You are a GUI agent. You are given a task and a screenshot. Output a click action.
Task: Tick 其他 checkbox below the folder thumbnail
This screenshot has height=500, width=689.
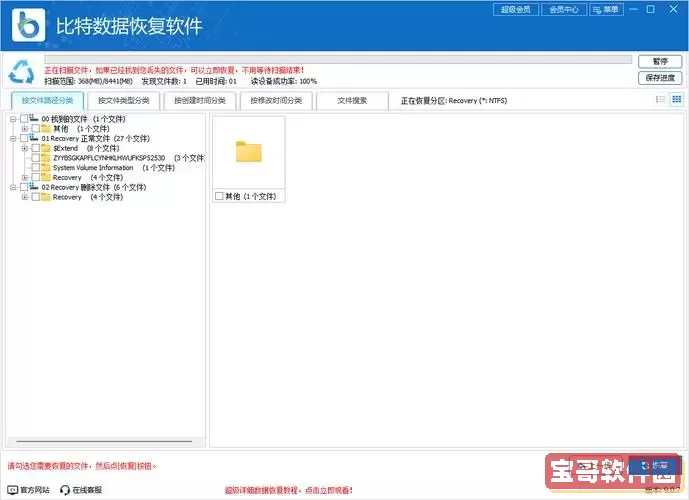(x=219, y=196)
